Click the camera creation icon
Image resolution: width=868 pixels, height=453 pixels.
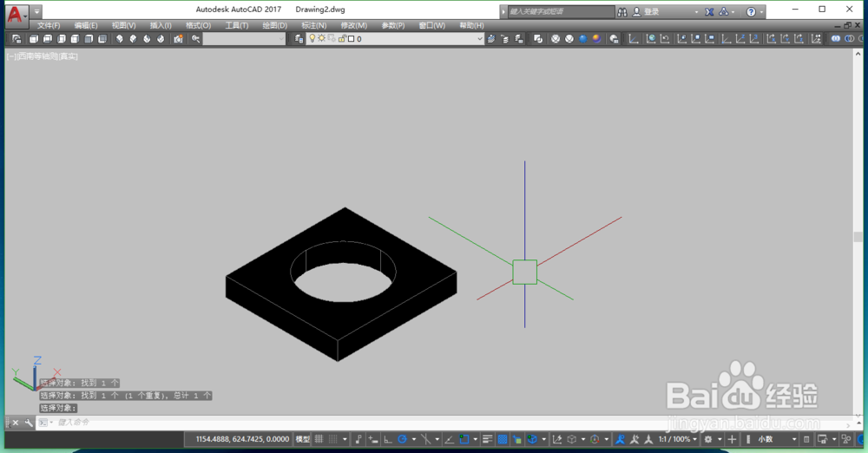coord(178,39)
